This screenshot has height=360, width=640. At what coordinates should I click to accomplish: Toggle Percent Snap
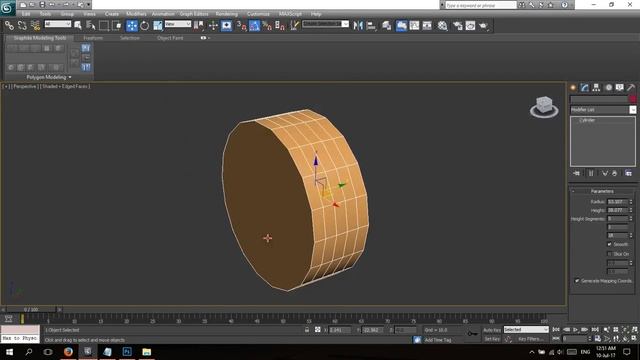pyautogui.click(x=267, y=25)
